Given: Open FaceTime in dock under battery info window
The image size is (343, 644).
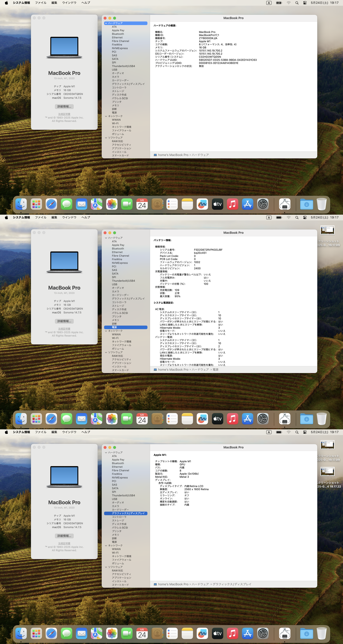Looking at the screenshot, I should coord(127,419).
